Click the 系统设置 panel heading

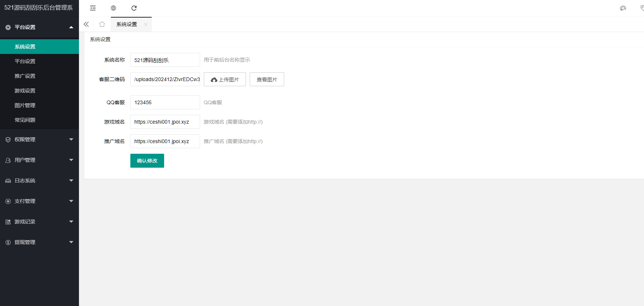coord(100,39)
